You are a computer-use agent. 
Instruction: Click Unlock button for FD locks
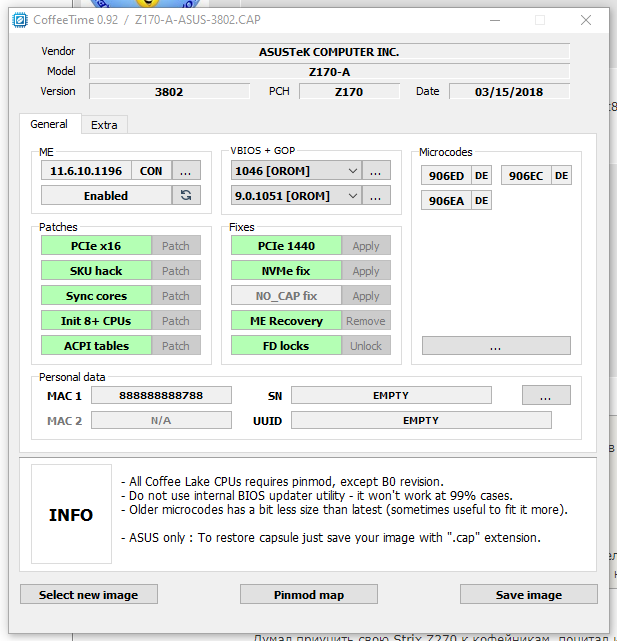(366, 345)
